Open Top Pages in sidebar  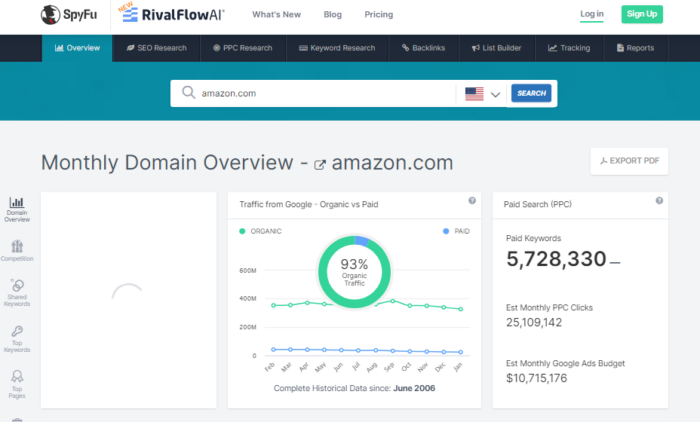pyautogui.click(x=17, y=384)
